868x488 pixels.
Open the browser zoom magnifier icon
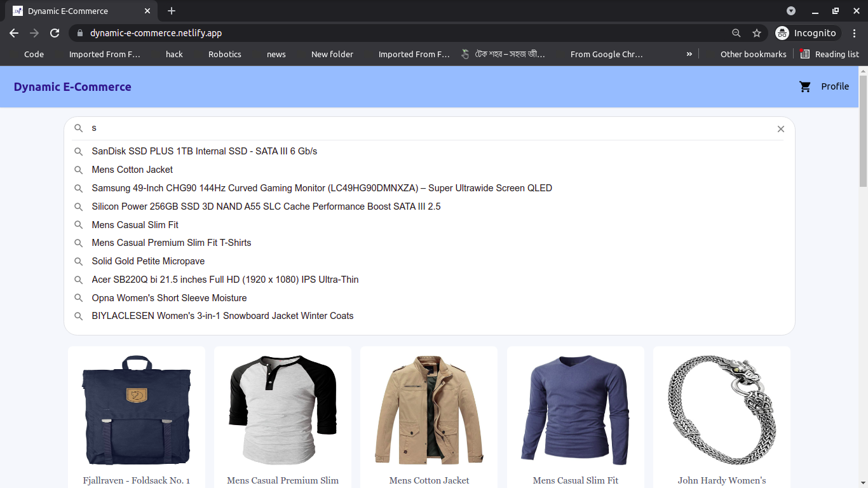pyautogui.click(x=736, y=33)
